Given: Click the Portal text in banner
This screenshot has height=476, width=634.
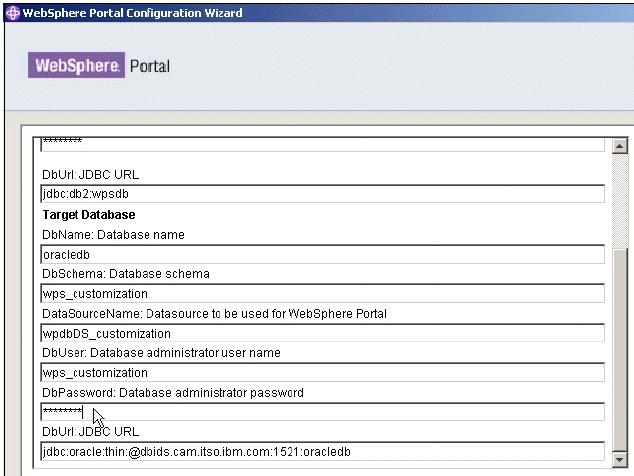Looking at the screenshot, I should (150, 66).
